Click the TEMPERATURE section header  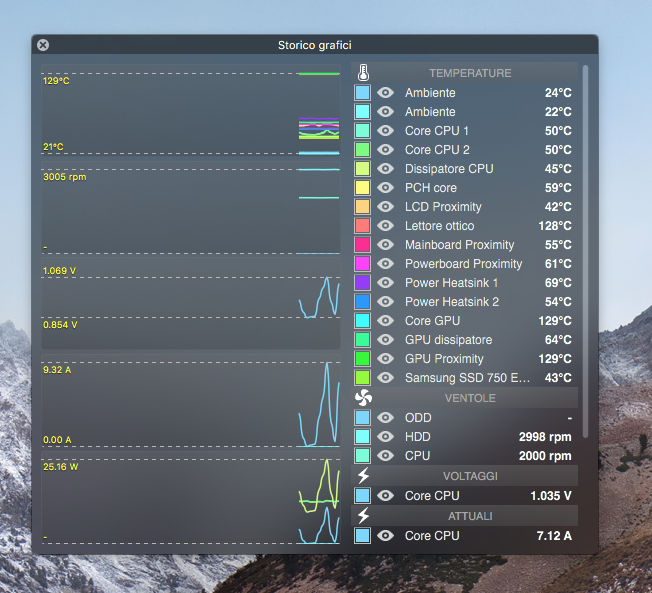[465, 73]
